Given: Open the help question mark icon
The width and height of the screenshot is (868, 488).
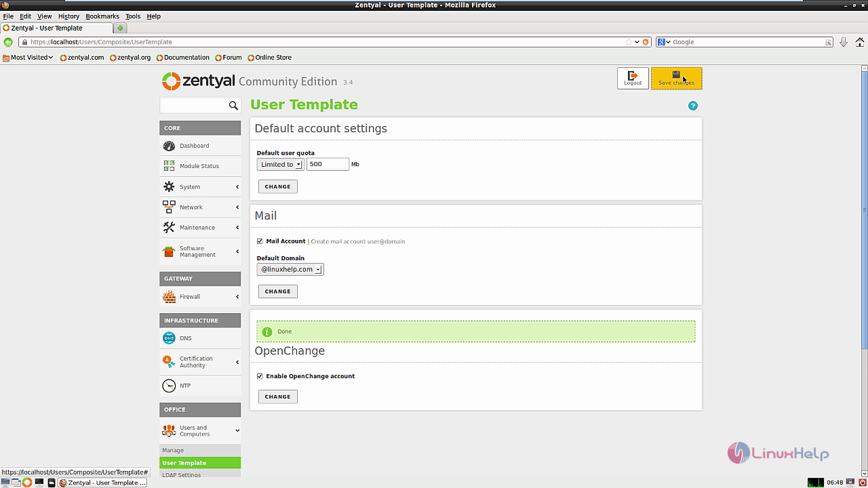Looking at the screenshot, I should pyautogui.click(x=692, y=106).
